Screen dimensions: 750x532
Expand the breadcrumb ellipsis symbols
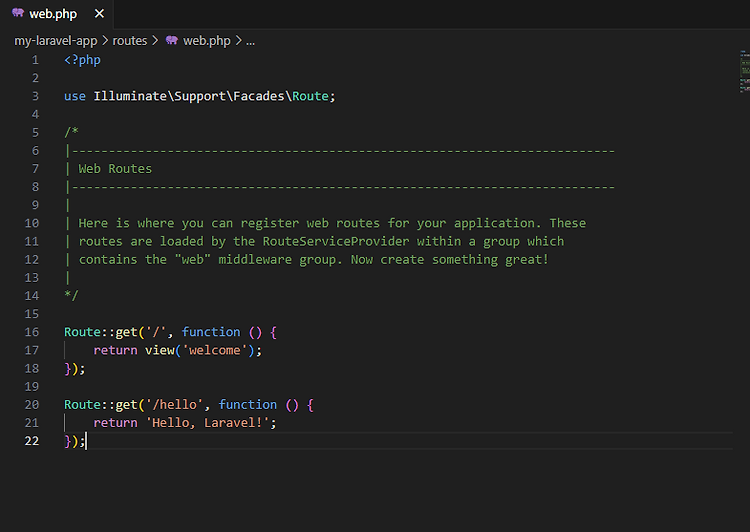251,41
